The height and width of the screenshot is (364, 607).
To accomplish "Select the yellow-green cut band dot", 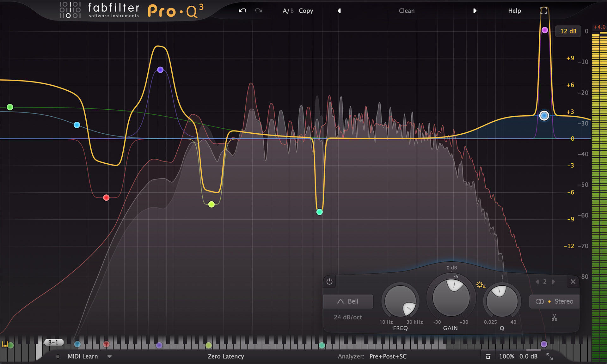I will tap(212, 204).
